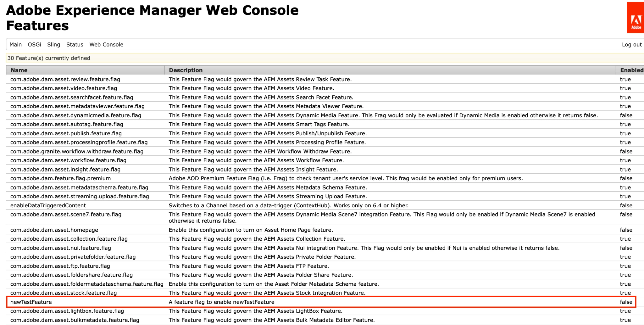Select com.adobe.dam.asset.insight.feature.flag name
The width and height of the screenshot is (644, 325).
[x=65, y=170]
